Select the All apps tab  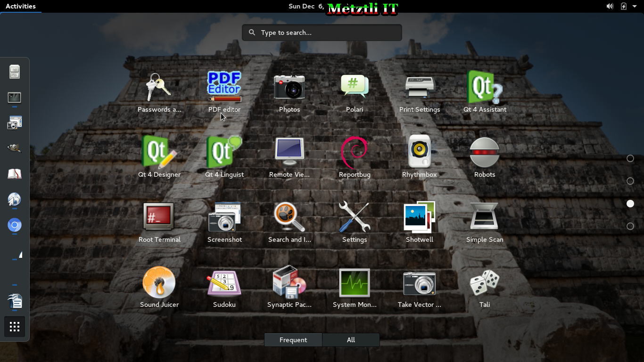click(351, 340)
